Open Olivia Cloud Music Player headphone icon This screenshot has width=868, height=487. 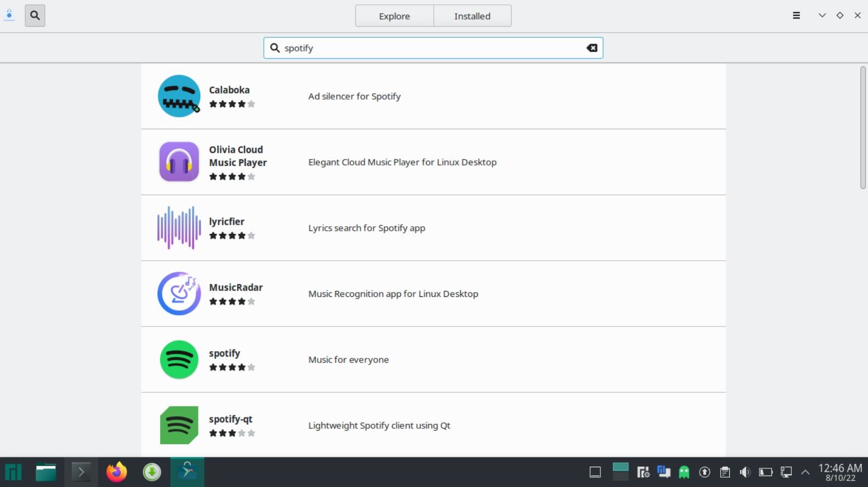coord(179,162)
